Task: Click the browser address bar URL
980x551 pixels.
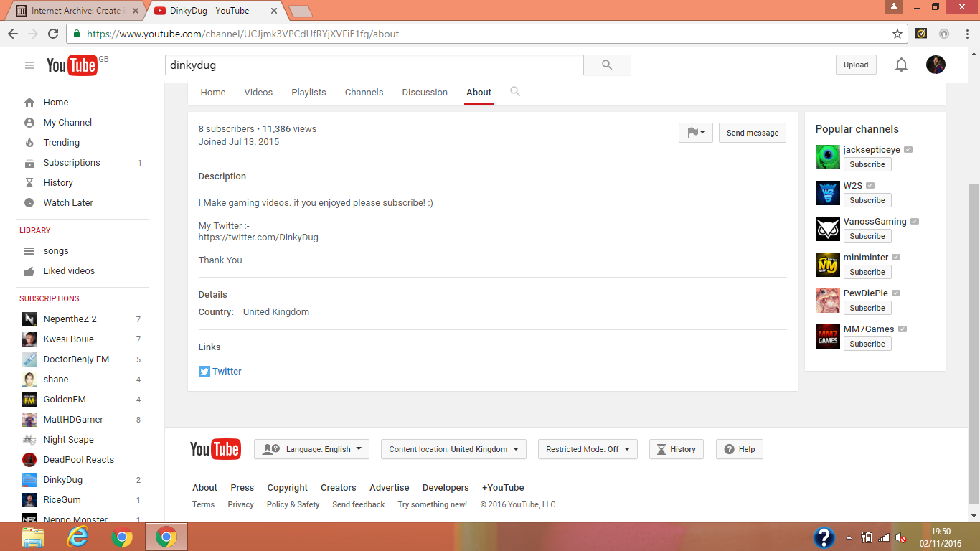Action: tap(242, 34)
